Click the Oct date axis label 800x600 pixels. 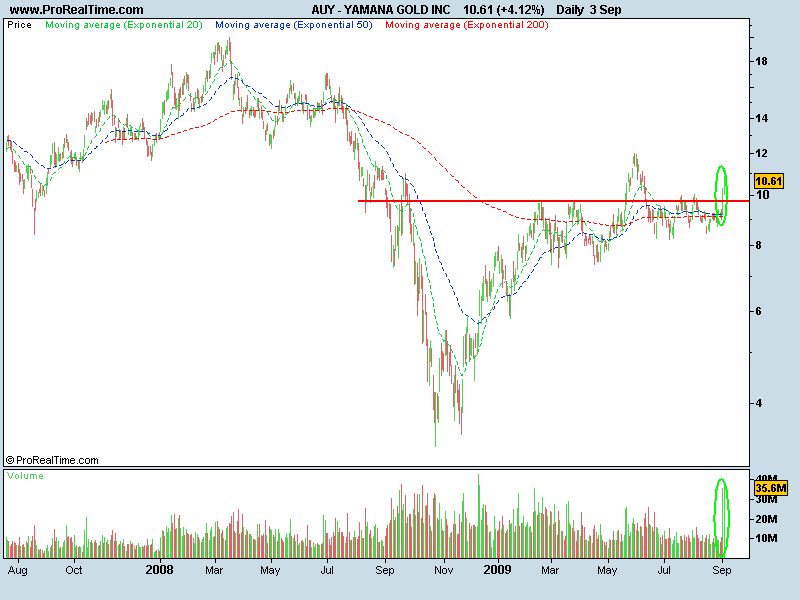(74, 570)
